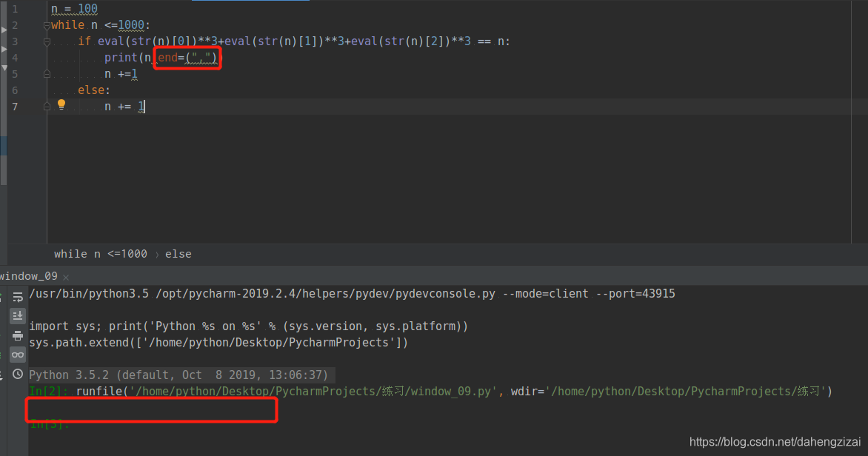The height and width of the screenshot is (456, 868).
Task: Click line number 6 in gutter
Action: tap(15, 90)
